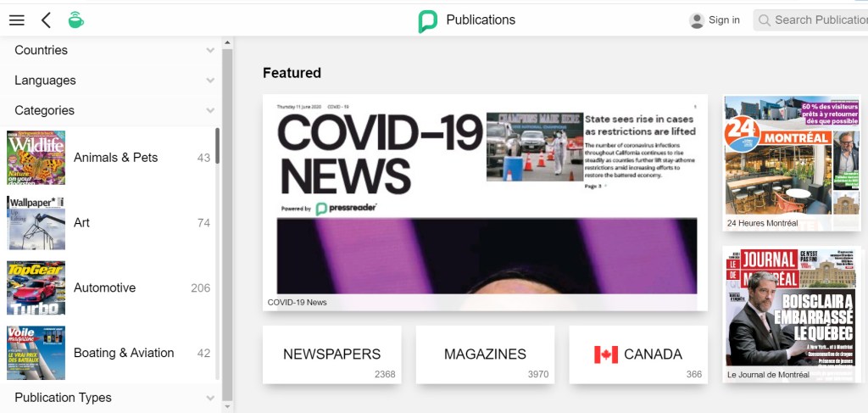This screenshot has width=868, height=413.
Task: Open the NEWSPAPERS tile
Action: click(332, 354)
